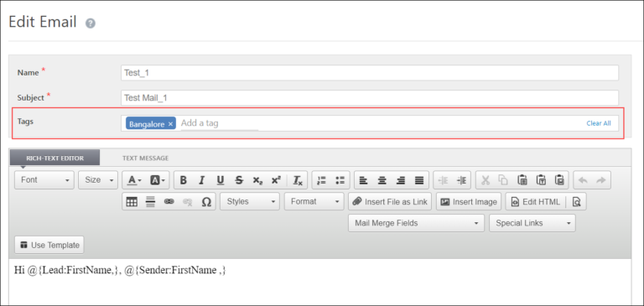The height and width of the screenshot is (306, 644).
Task: Click the Preview magnifier page icon
Action: tap(577, 202)
